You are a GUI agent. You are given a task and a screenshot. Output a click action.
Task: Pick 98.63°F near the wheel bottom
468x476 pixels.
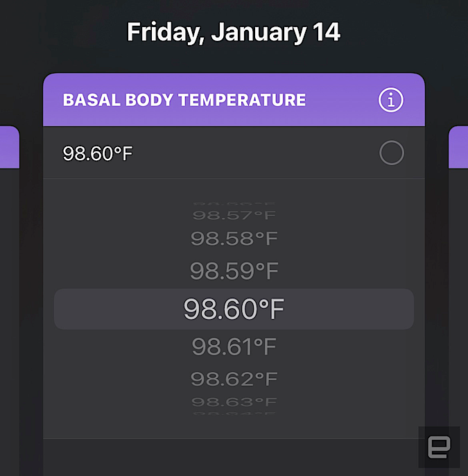[x=234, y=402]
